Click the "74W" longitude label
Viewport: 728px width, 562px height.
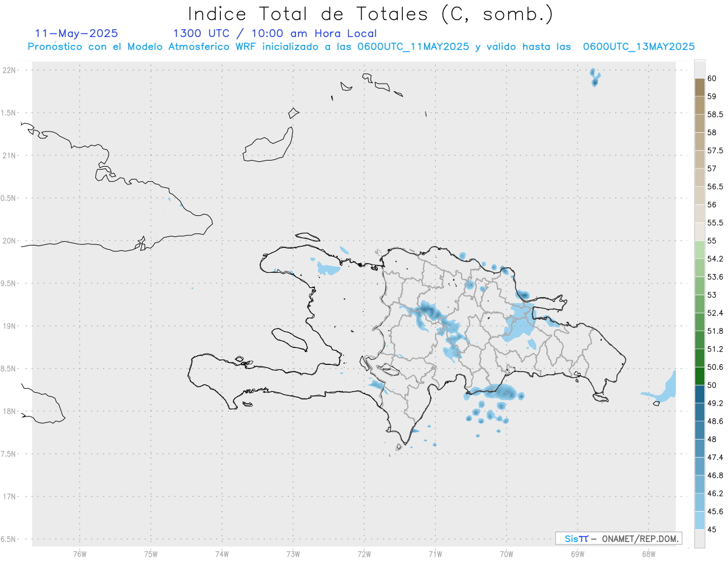(222, 554)
